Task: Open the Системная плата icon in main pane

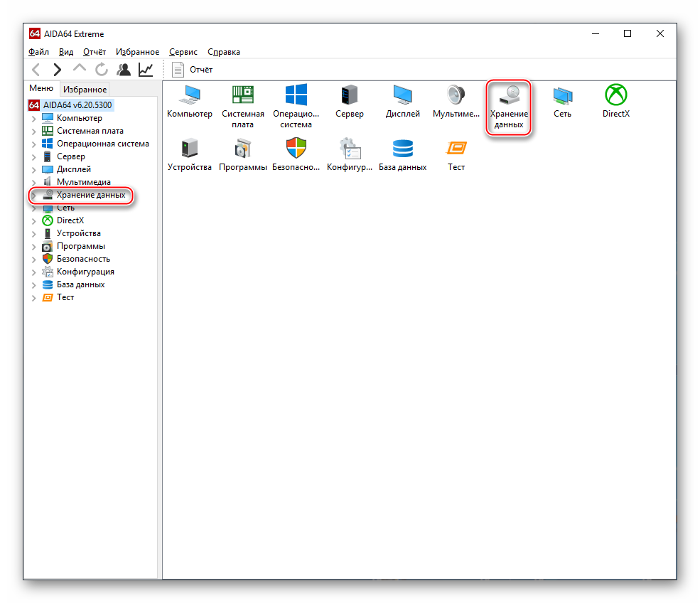Action: [x=243, y=106]
